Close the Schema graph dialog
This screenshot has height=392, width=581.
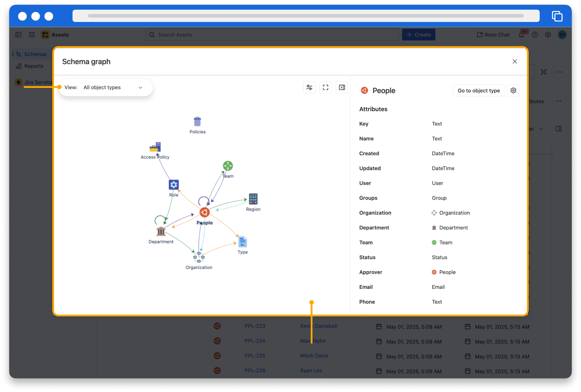click(515, 62)
